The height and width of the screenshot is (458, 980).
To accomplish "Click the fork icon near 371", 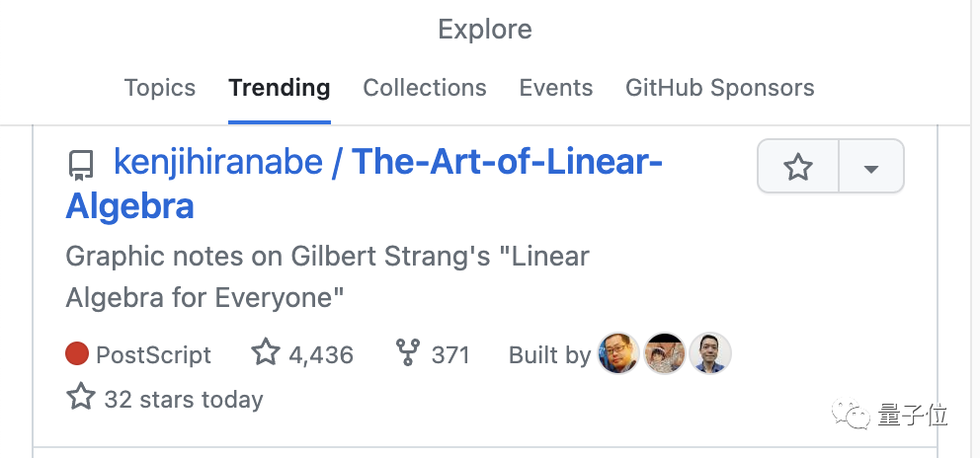I will pos(407,353).
